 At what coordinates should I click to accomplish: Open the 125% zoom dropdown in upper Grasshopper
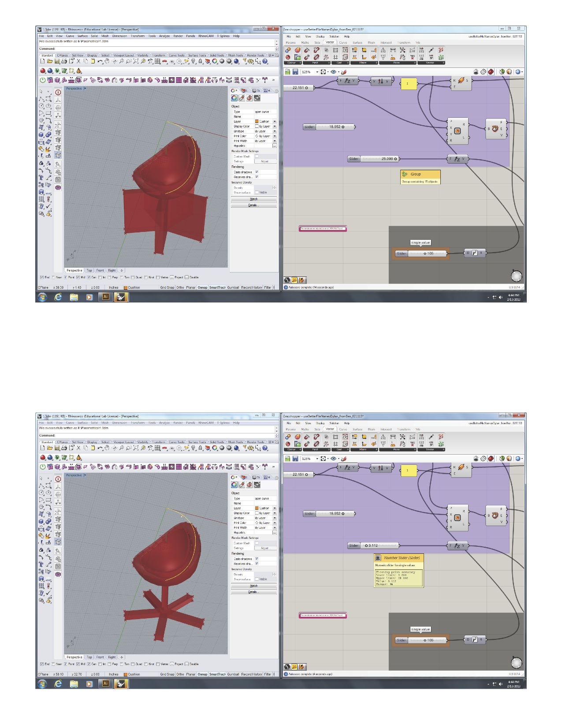coord(316,72)
